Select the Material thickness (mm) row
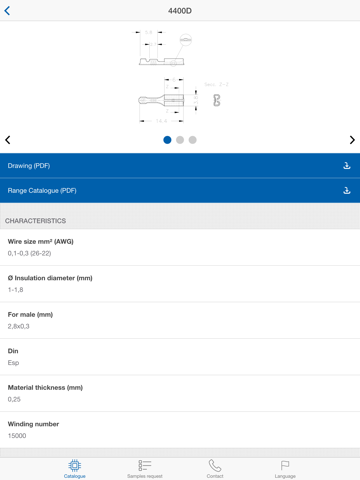The height and width of the screenshot is (480, 360). pos(180,393)
